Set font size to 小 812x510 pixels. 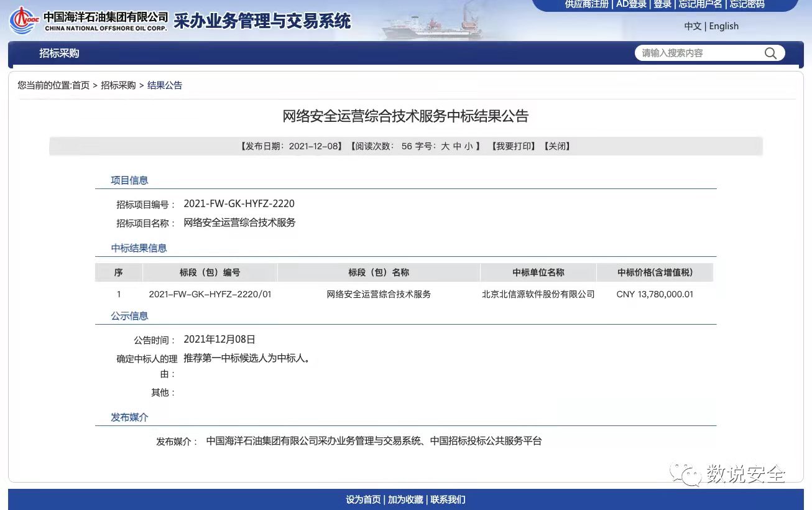(468, 147)
